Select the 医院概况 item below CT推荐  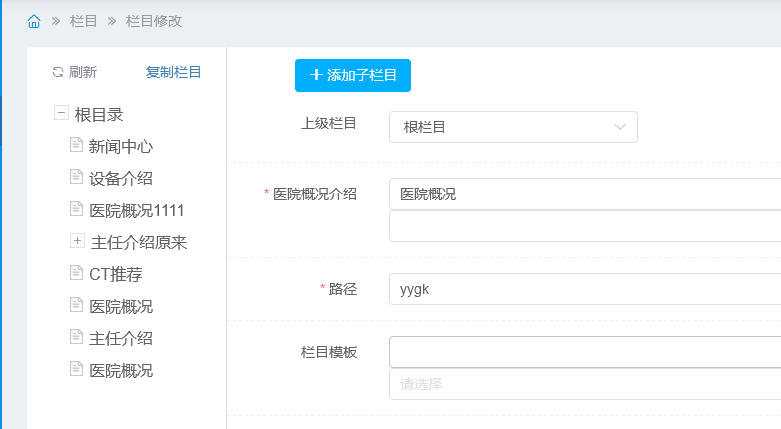pos(121,306)
